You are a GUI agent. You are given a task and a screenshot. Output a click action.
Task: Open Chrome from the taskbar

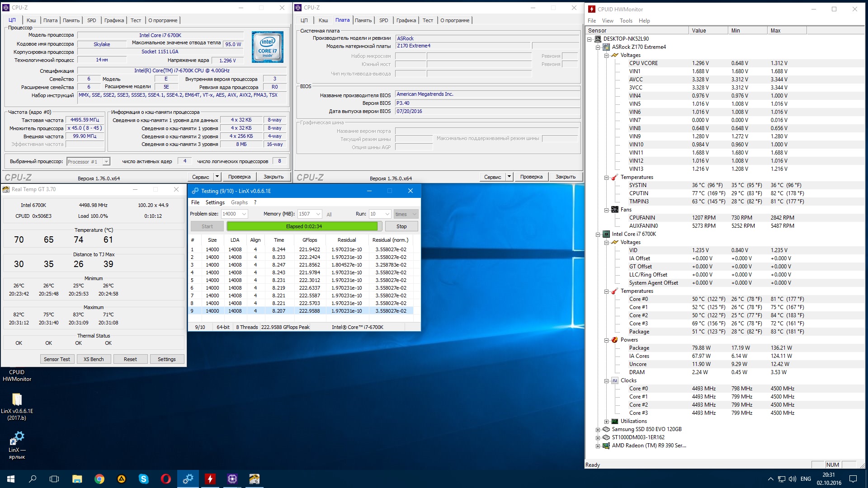pos(99,479)
